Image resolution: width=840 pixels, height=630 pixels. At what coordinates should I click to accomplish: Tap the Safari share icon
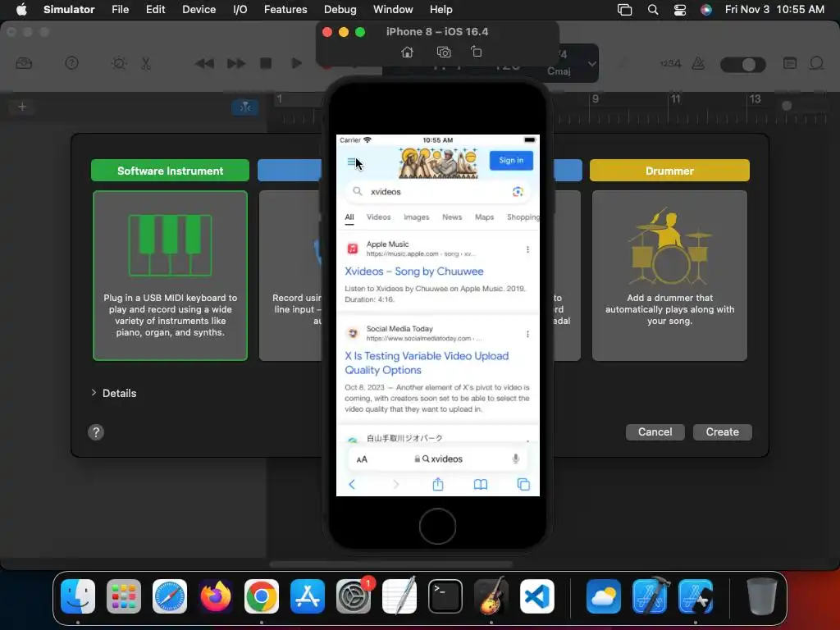[x=438, y=484]
